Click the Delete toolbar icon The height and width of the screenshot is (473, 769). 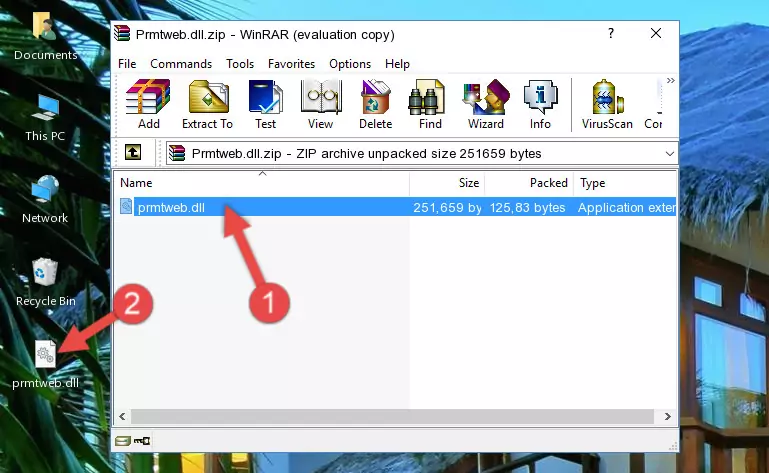point(376,105)
